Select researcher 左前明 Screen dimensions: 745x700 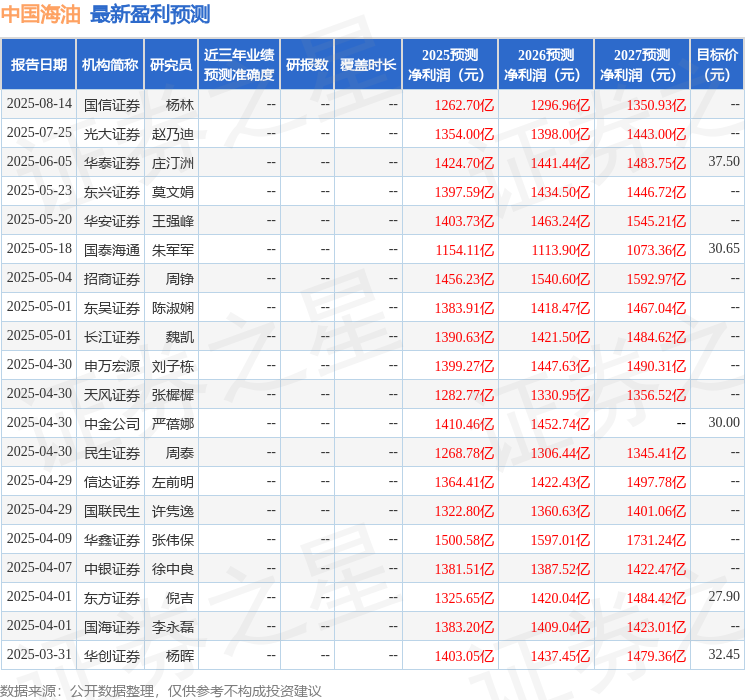tap(173, 482)
